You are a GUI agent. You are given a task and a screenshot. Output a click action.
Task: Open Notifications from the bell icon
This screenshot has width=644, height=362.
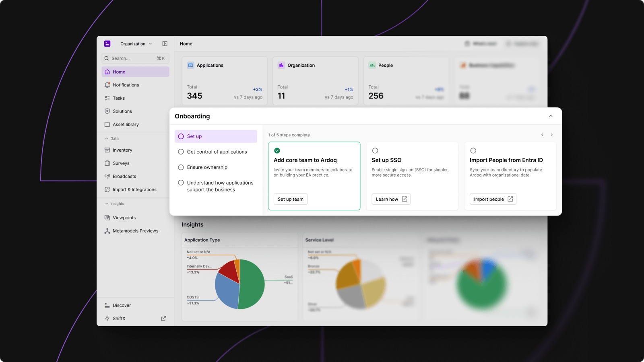click(x=107, y=85)
